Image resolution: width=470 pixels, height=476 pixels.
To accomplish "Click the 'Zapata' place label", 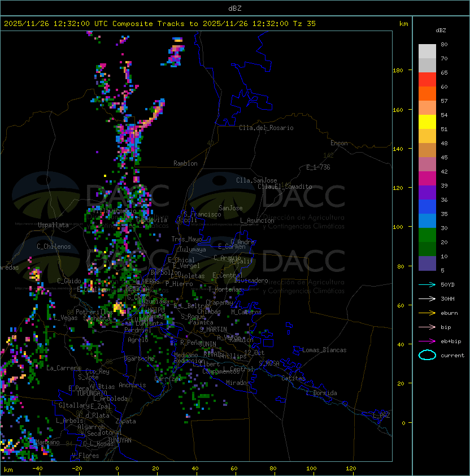I will (125, 421).
